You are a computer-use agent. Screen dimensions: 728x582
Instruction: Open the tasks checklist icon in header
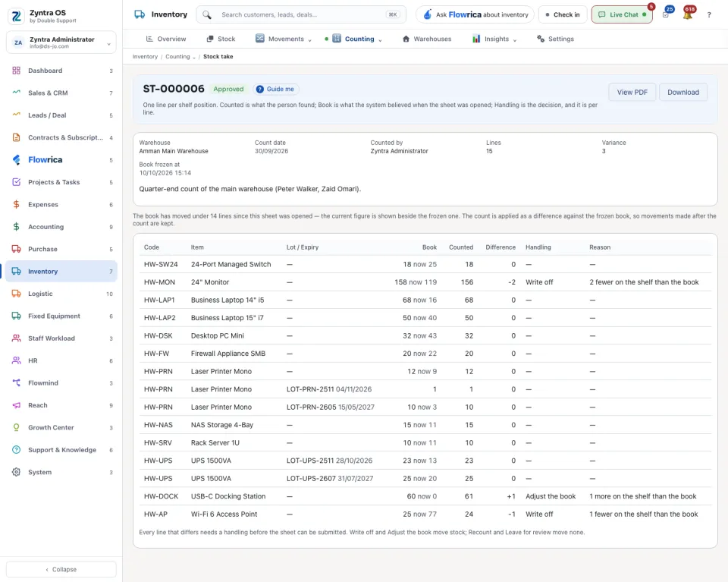coord(666,15)
